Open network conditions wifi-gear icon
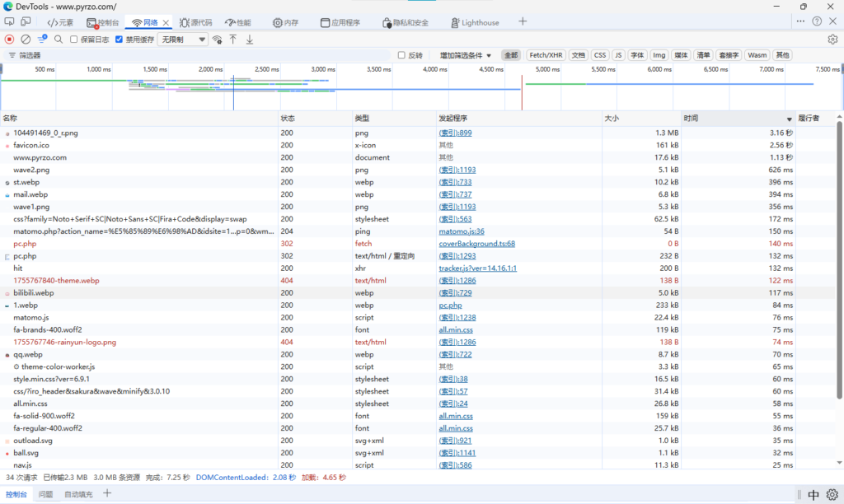 tap(217, 39)
